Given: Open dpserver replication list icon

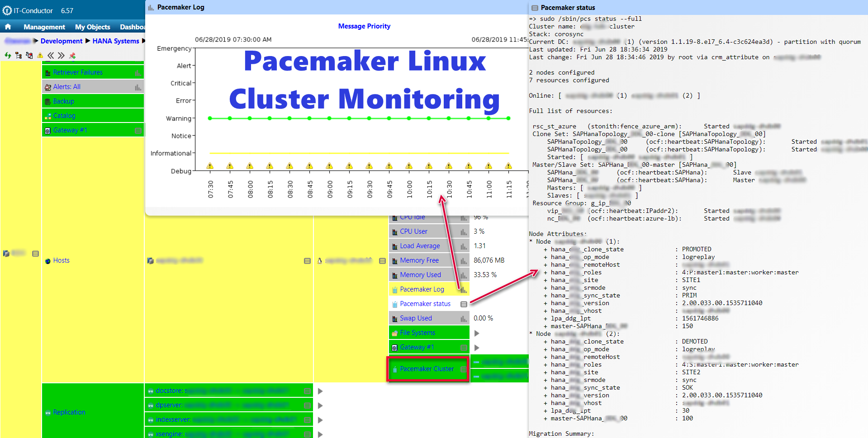Looking at the screenshot, I should click(307, 405).
